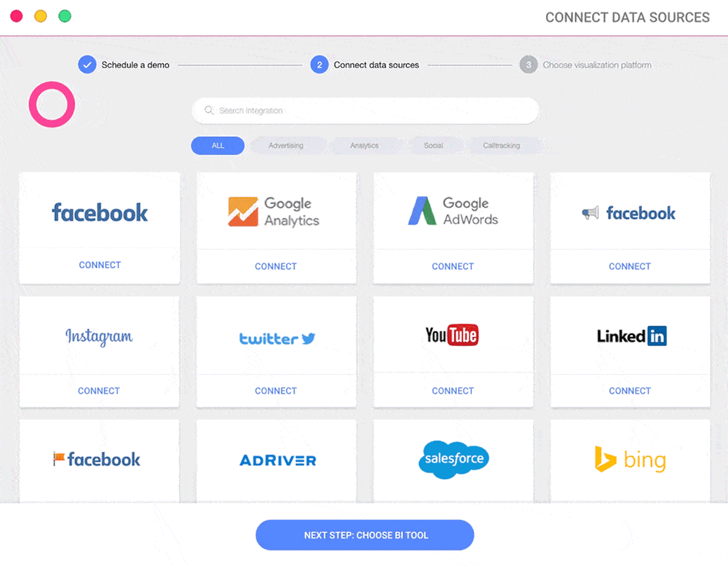
Task: Select the Social filter pill
Action: [x=434, y=146]
